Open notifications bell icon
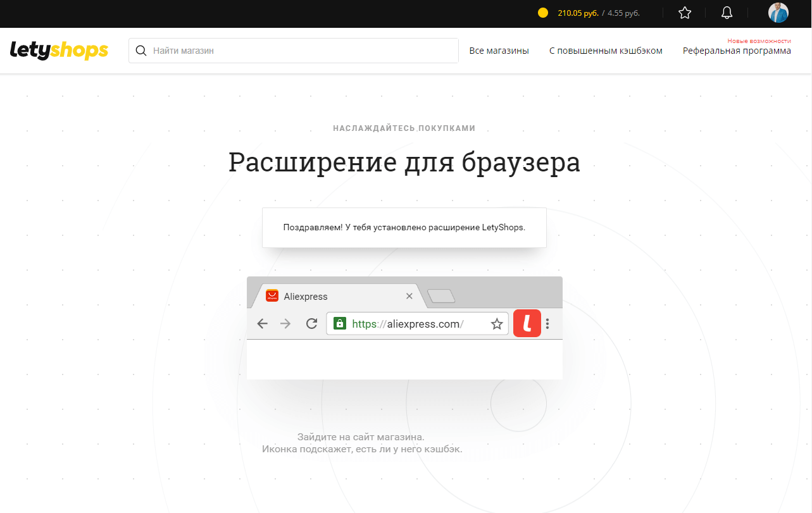812x513 pixels. point(727,13)
